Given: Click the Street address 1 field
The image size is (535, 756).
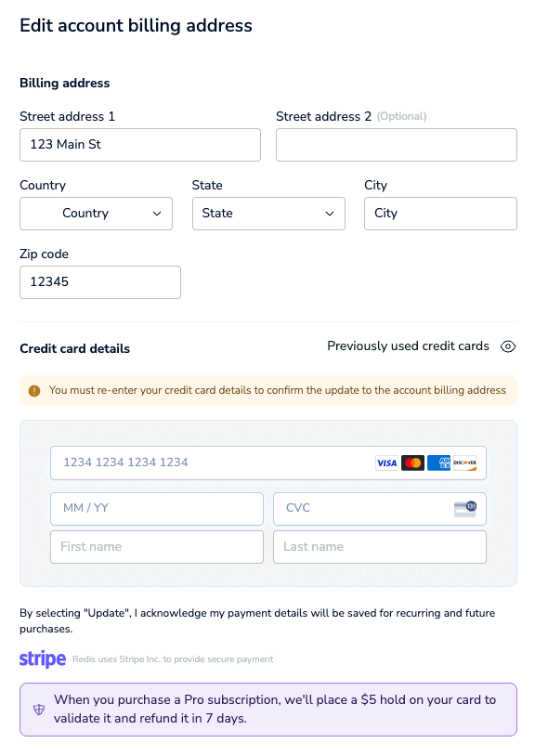Looking at the screenshot, I should click(x=140, y=145).
